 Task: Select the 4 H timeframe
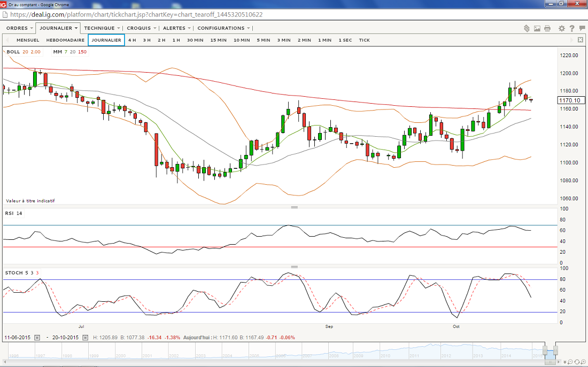(132, 40)
